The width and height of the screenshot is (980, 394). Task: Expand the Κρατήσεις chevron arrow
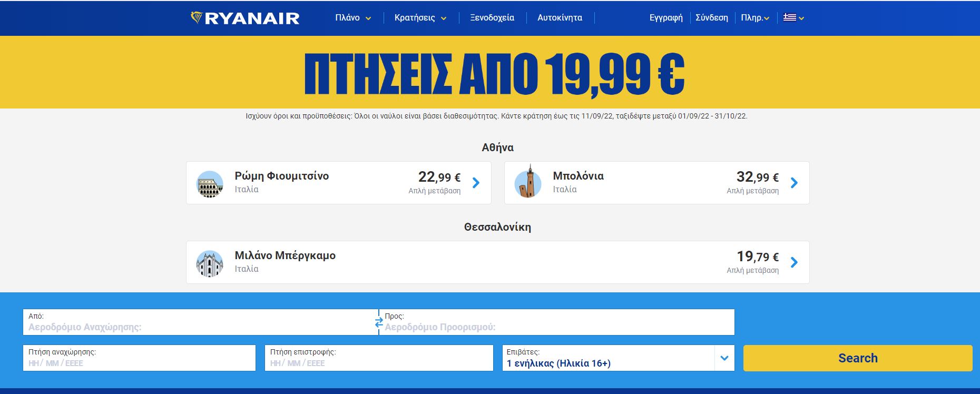(x=444, y=18)
